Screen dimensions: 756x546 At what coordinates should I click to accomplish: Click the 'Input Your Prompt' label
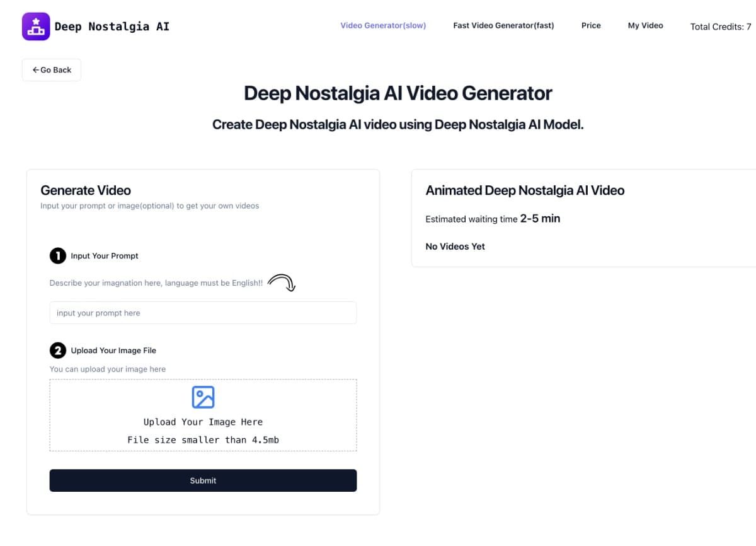(105, 256)
